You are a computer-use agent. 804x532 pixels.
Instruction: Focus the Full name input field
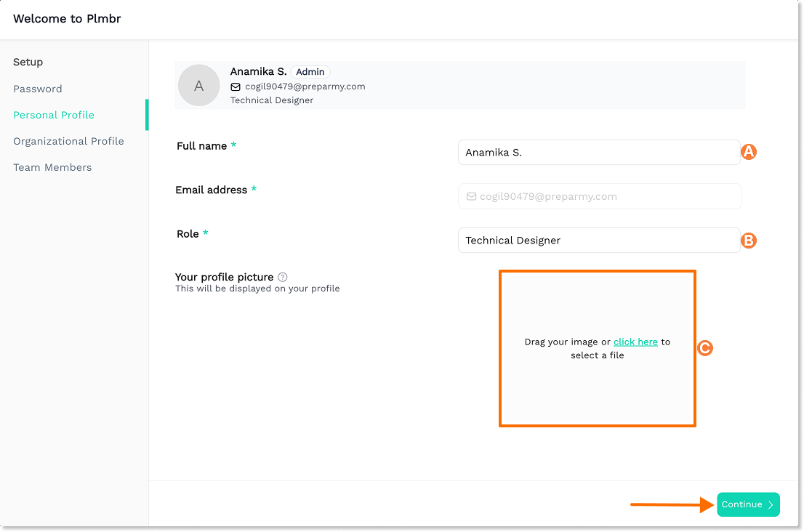coord(599,153)
